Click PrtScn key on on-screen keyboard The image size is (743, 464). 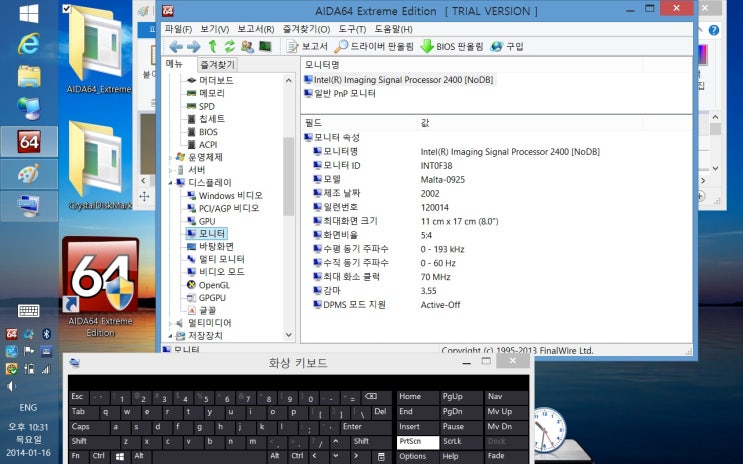[x=418, y=442]
